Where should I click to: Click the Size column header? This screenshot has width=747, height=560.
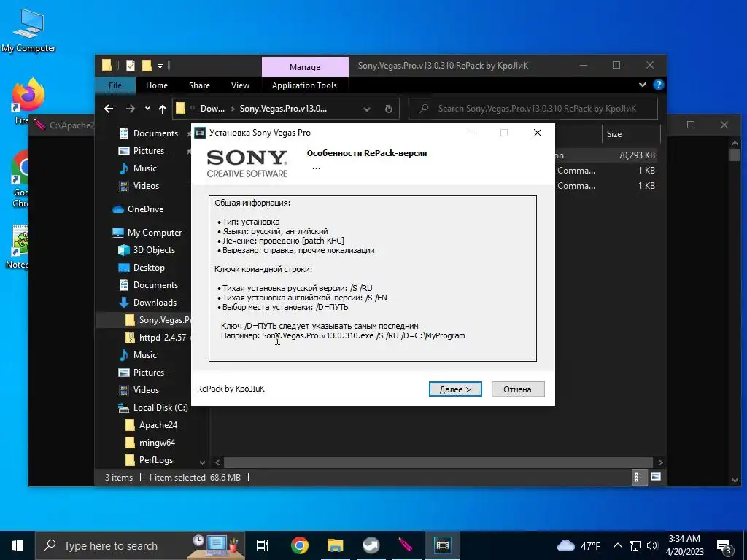(x=631, y=134)
